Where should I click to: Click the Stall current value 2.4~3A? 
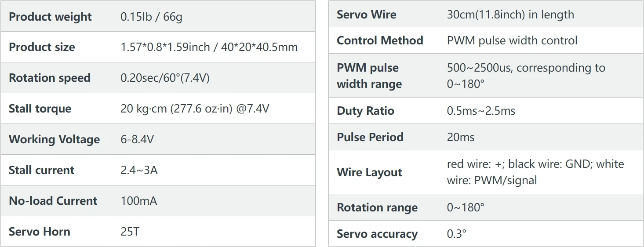139,170
